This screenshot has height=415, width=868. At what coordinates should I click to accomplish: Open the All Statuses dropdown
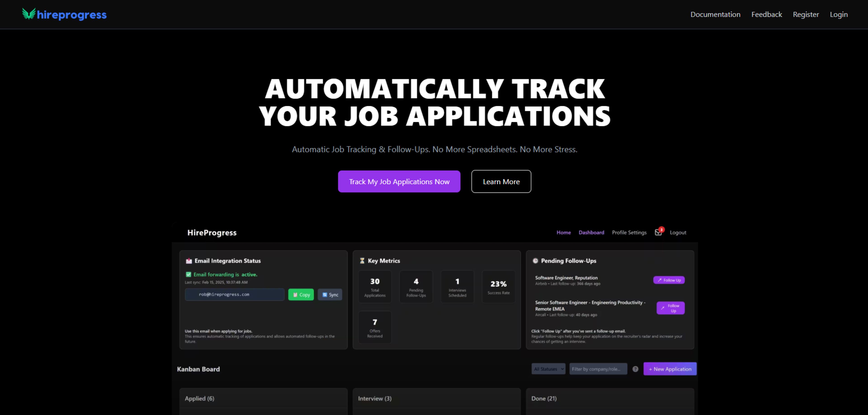[x=548, y=369]
